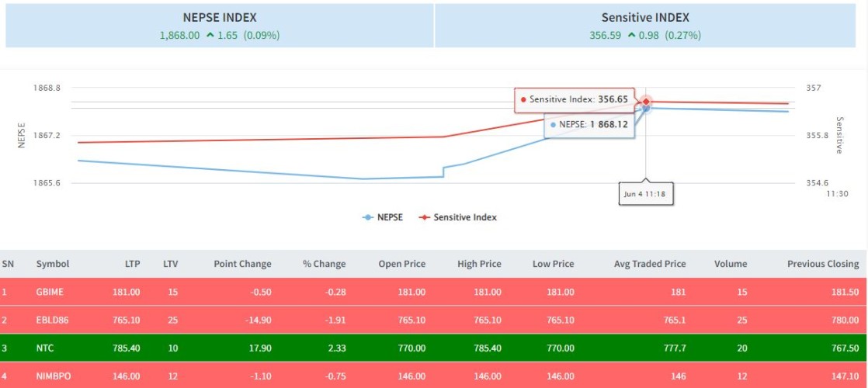Sort table by Symbol column
The height and width of the screenshot is (388, 868).
[53, 264]
